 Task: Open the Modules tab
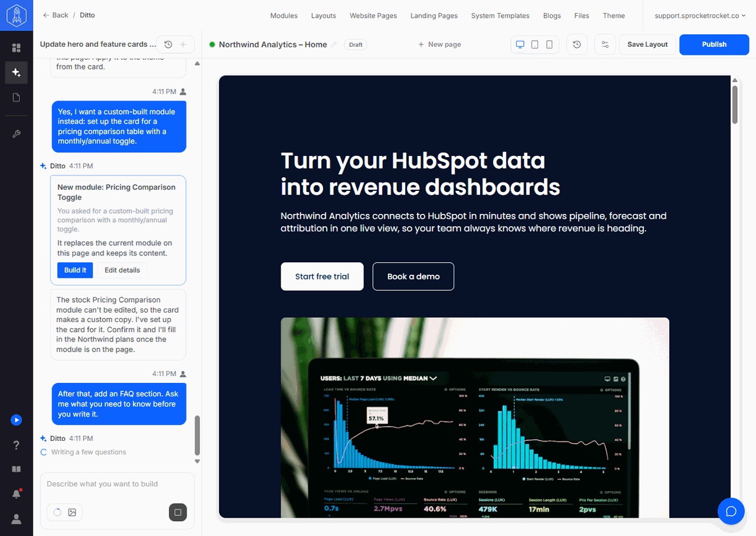pos(284,15)
